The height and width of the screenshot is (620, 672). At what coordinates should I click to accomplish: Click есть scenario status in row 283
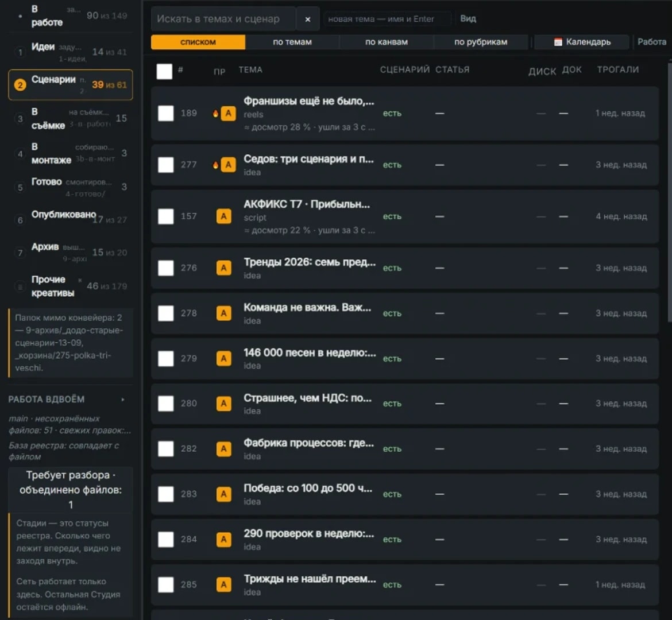pyautogui.click(x=392, y=494)
